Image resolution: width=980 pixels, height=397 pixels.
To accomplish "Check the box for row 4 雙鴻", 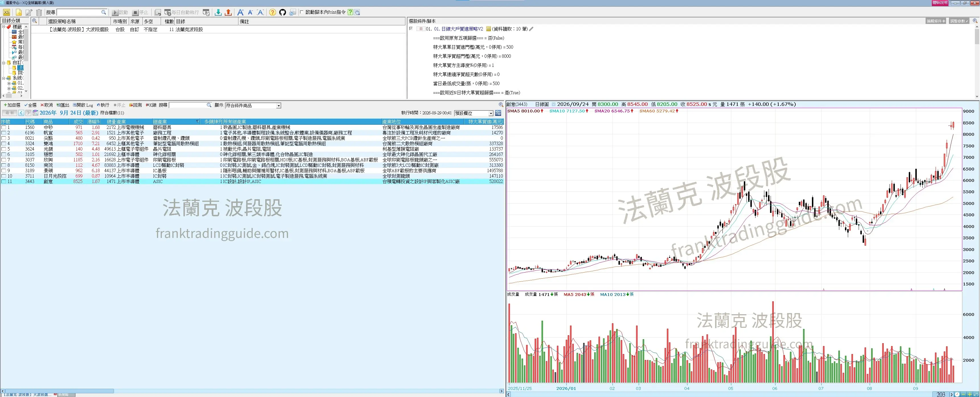I will pyautogui.click(x=3, y=144).
